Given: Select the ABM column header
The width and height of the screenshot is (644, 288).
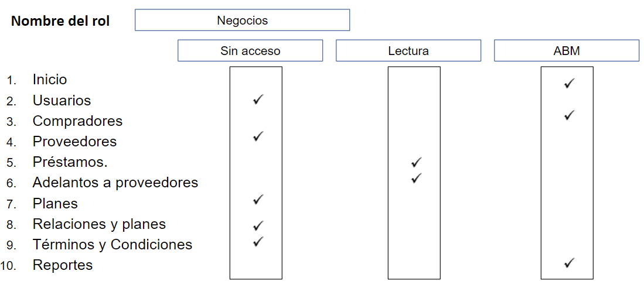Looking at the screenshot, I should pos(566,51).
